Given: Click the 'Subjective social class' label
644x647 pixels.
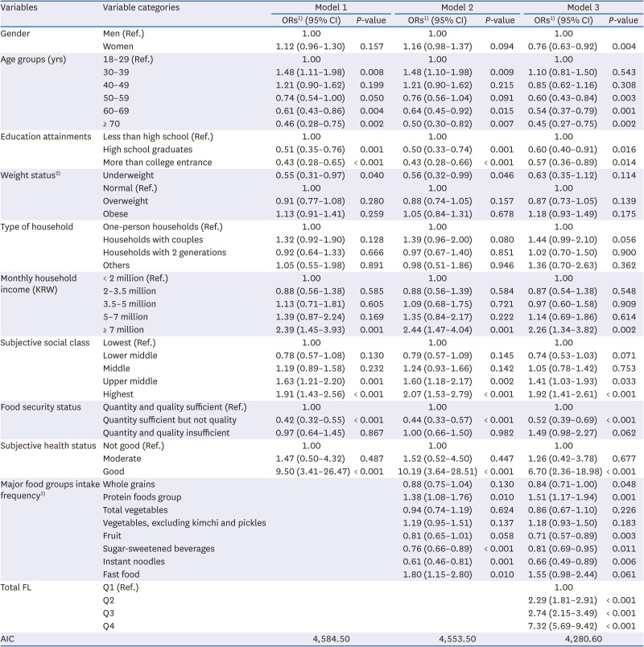Looking at the screenshot, I should pos(45,343).
